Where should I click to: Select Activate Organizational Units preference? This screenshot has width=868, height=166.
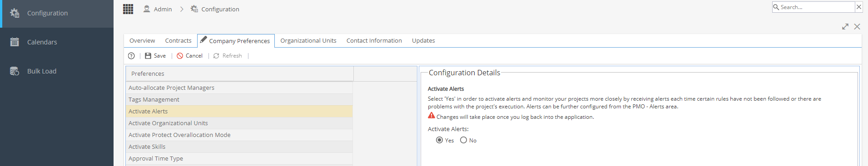239,123
